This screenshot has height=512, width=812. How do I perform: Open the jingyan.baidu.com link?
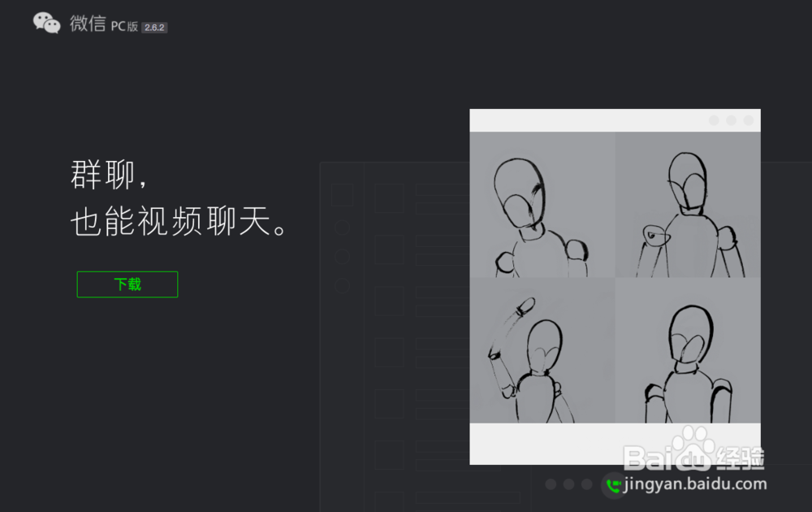[695, 484]
